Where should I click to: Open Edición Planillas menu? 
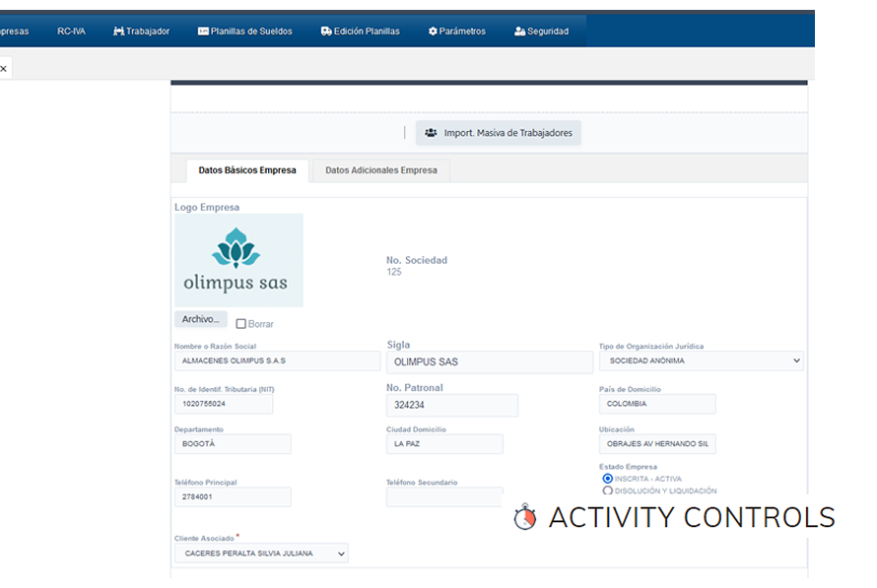361,32
